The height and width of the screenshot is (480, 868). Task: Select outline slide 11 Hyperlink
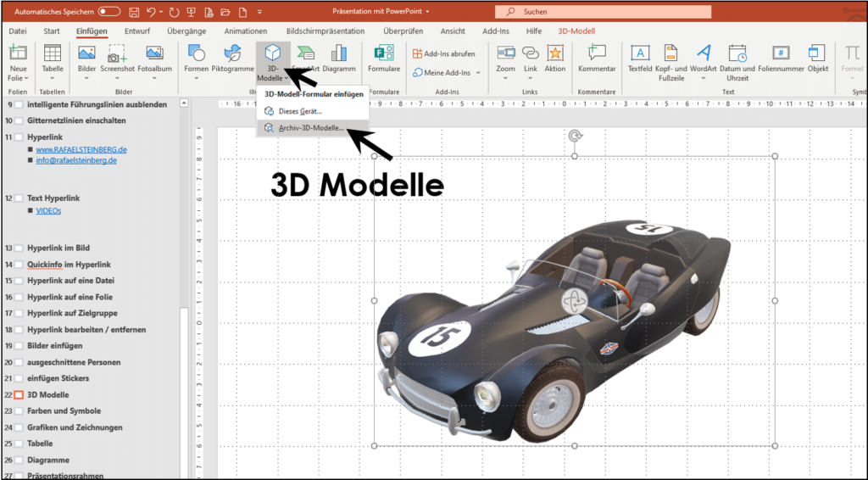point(45,137)
